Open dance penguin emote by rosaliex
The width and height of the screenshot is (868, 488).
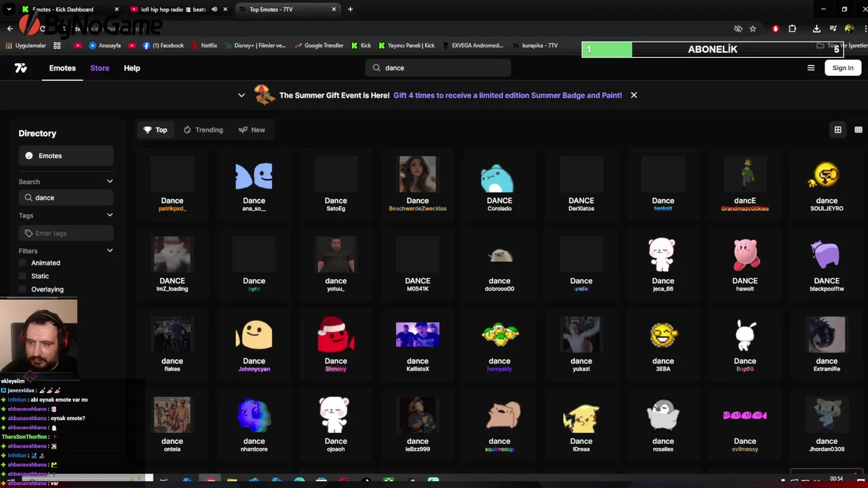tap(663, 424)
